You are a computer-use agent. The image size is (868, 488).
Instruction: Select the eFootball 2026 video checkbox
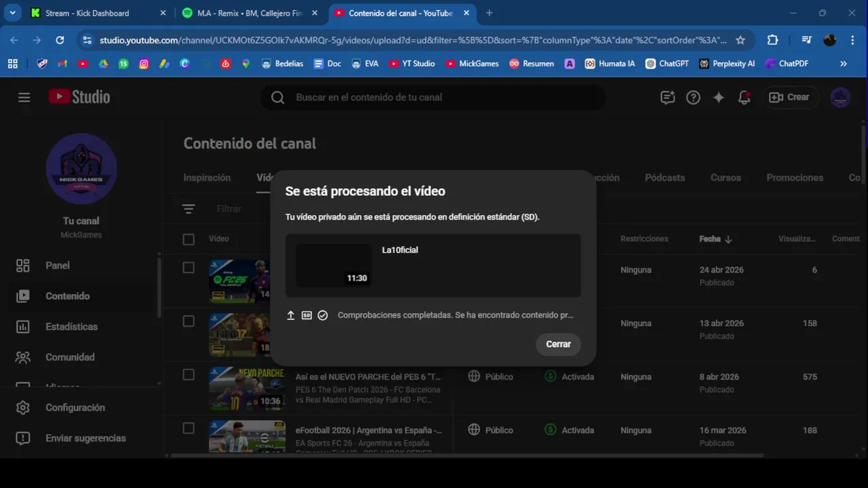point(189,428)
